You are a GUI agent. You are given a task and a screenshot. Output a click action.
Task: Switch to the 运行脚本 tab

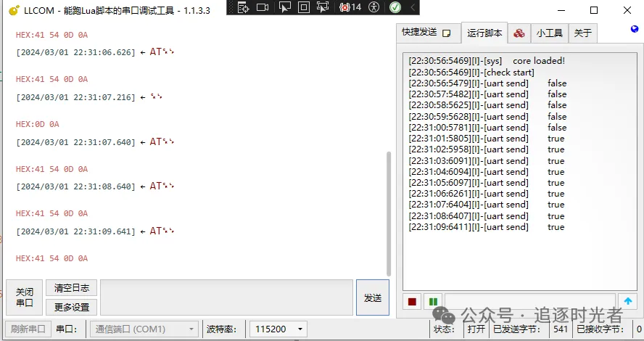pyautogui.click(x=484, y=33)
